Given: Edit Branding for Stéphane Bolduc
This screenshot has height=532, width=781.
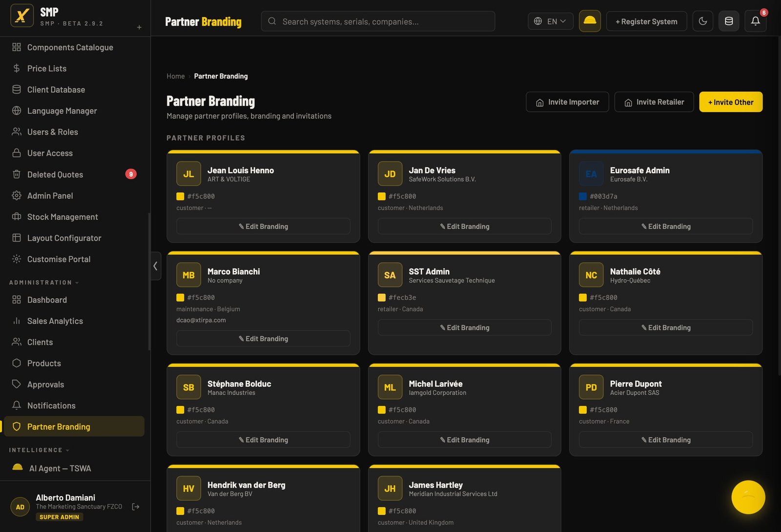Looking at the screenshot, I should pyautogui.click(x=263, y=440).
